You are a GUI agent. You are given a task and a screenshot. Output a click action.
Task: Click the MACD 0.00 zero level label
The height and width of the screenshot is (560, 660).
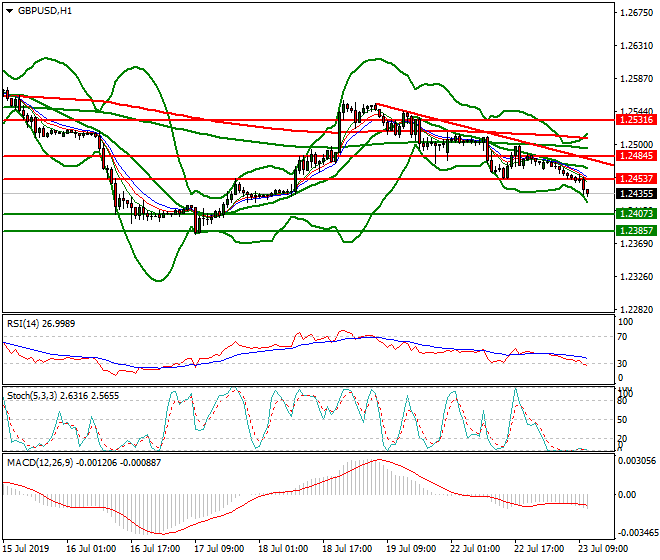pos(627,495)
